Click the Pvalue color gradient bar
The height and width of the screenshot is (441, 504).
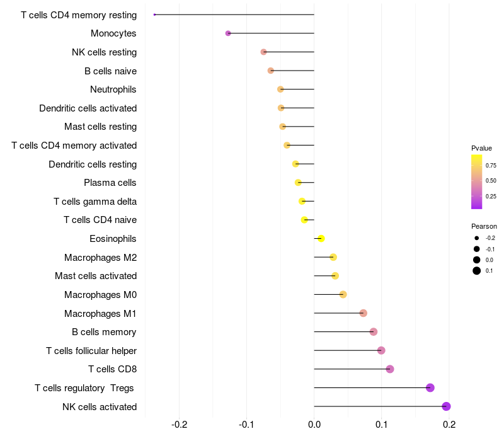477,181
